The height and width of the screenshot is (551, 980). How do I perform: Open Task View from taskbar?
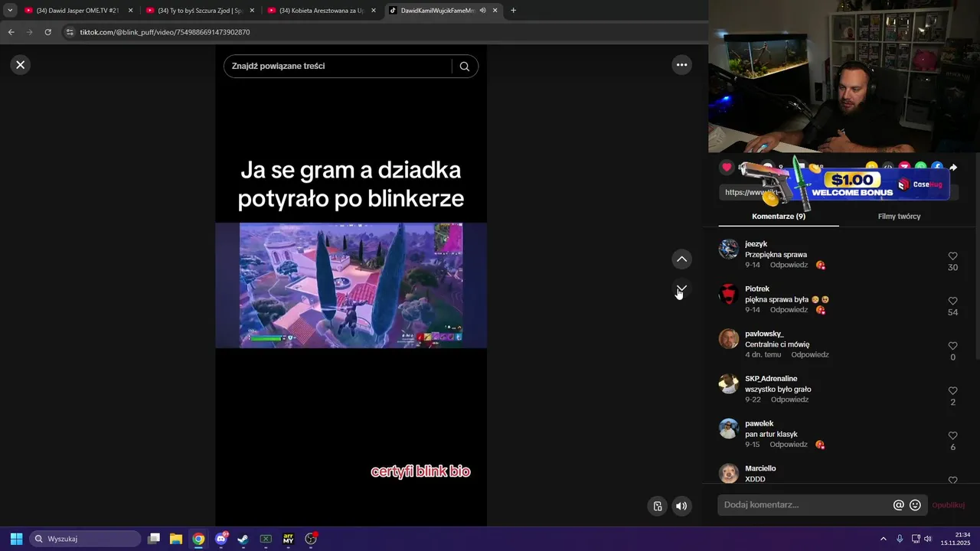pos(154,539)
